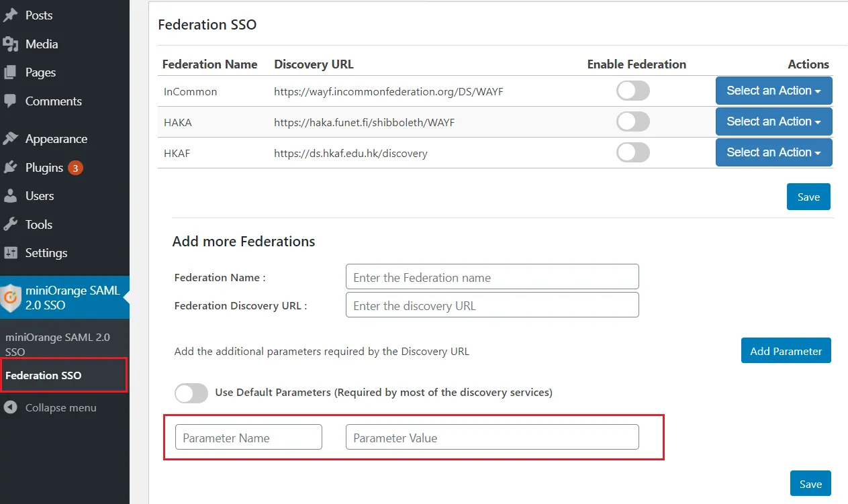Viewport: 848px width, 504px height.
Task: Click the Add Parameter button
Action: (786, 350)
